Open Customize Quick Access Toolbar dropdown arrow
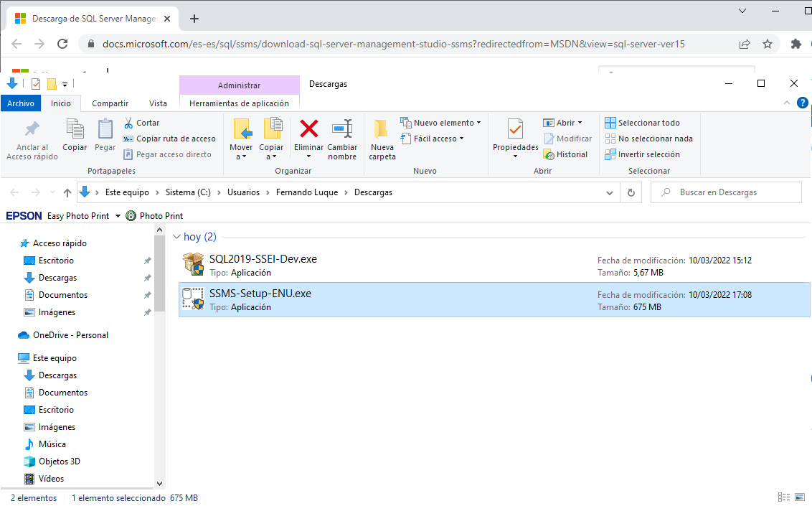The height and width of the screenshot is (506, 812). coord(65,84)
